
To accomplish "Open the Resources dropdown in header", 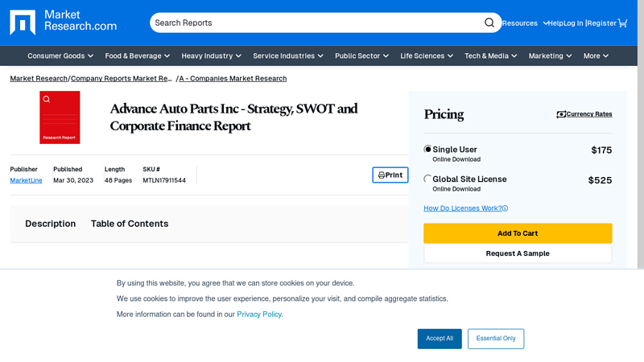I will click(x=525, y=23).
